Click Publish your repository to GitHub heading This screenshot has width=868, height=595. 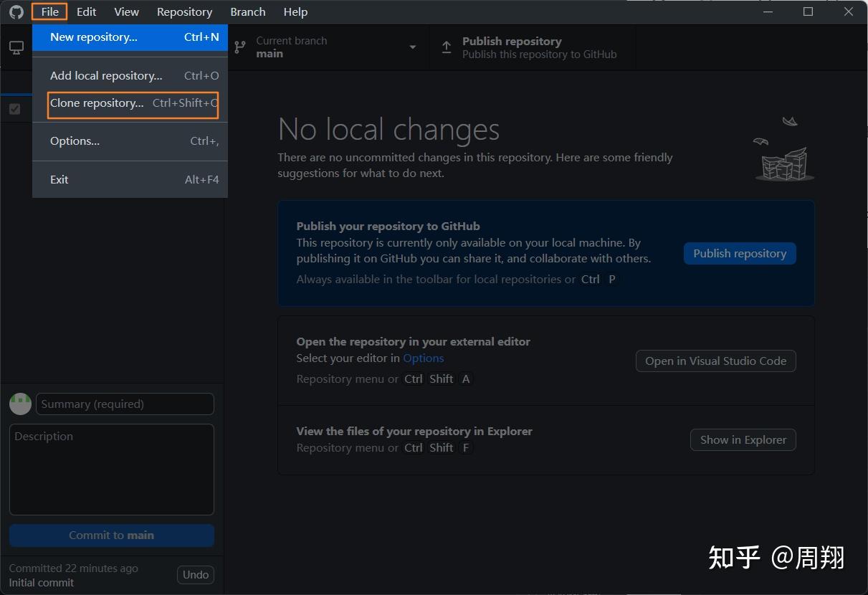coord(388,226)
